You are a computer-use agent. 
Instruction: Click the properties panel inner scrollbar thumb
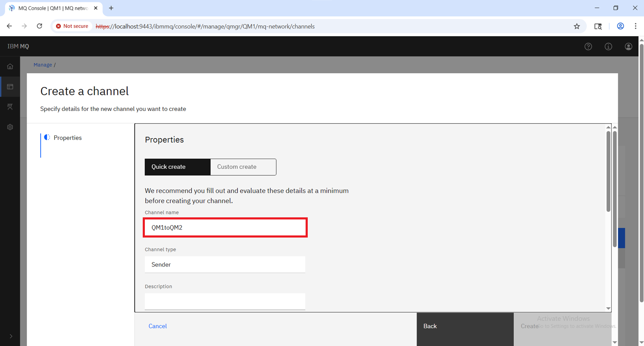point(608,171)
